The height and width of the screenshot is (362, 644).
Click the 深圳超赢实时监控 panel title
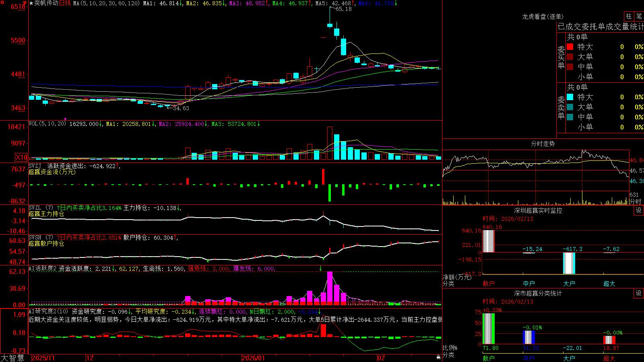(538, 210)
